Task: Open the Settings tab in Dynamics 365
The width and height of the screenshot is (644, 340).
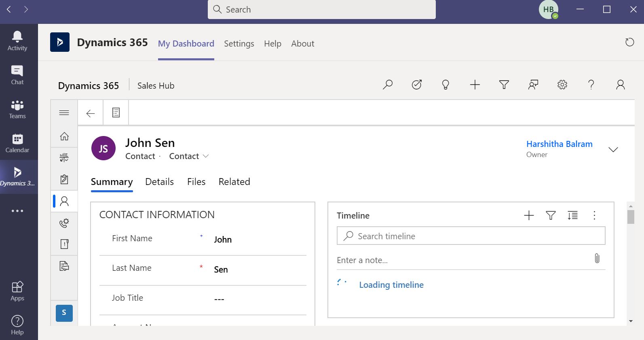Action: 239,44
